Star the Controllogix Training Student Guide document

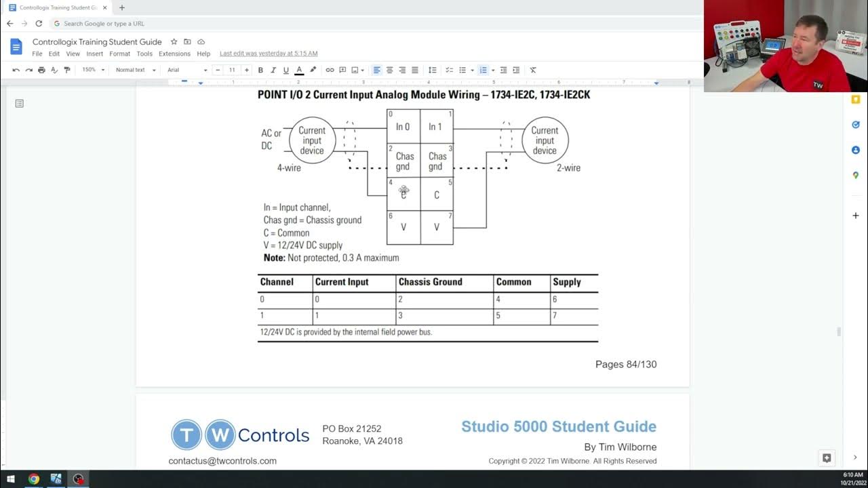pos(174,42)
